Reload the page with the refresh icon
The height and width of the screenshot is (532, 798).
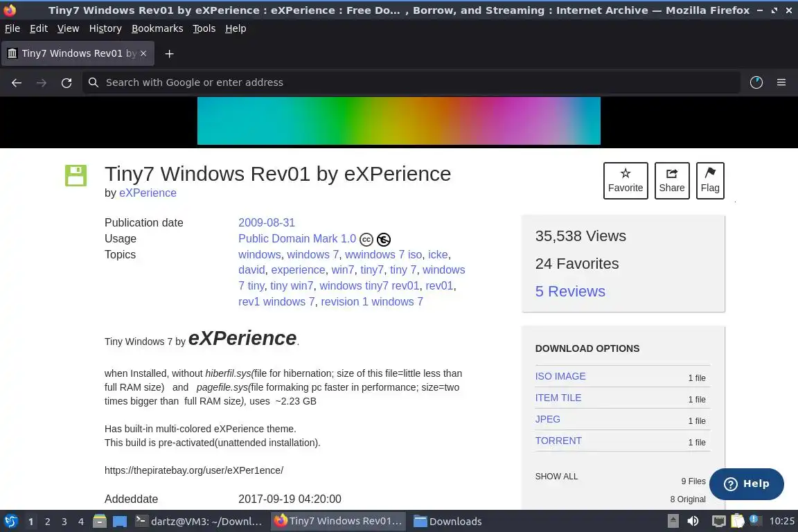click(66, 82)
